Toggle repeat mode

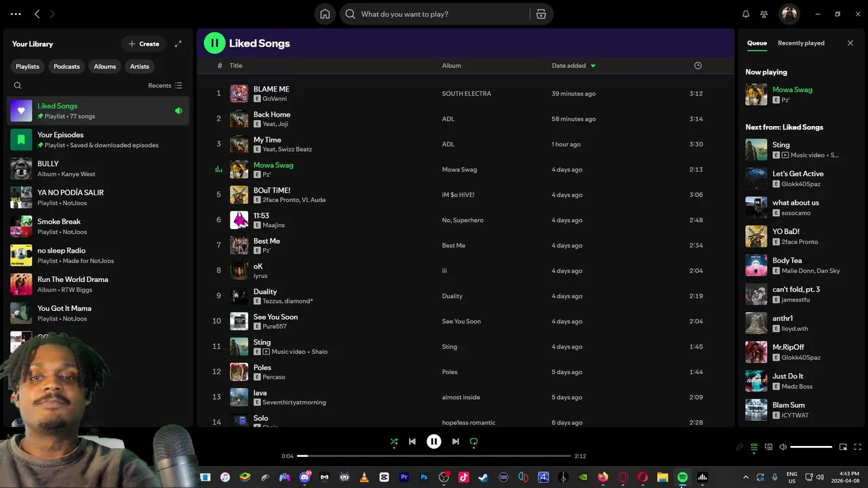click(473, 442)
